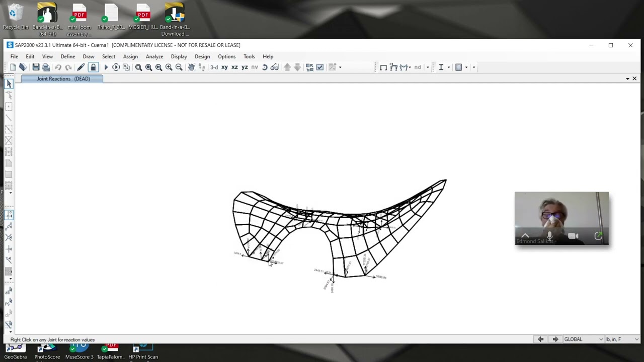Click the Select All icon
Image resolution: width=644 pixels, height=362 pixels.
coord(9,291)
